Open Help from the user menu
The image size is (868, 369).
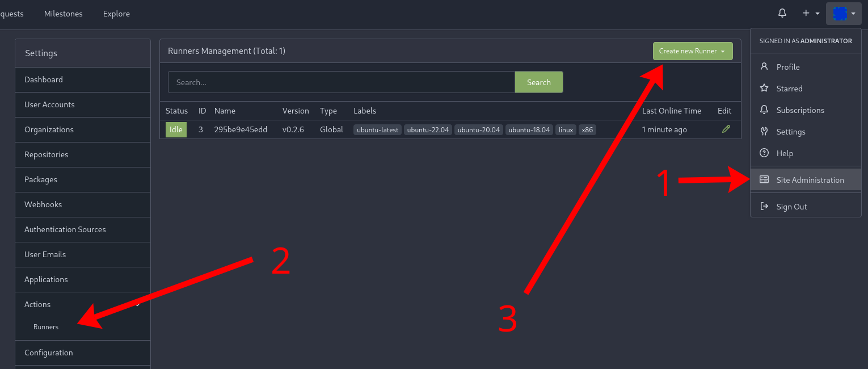point(785,153)
